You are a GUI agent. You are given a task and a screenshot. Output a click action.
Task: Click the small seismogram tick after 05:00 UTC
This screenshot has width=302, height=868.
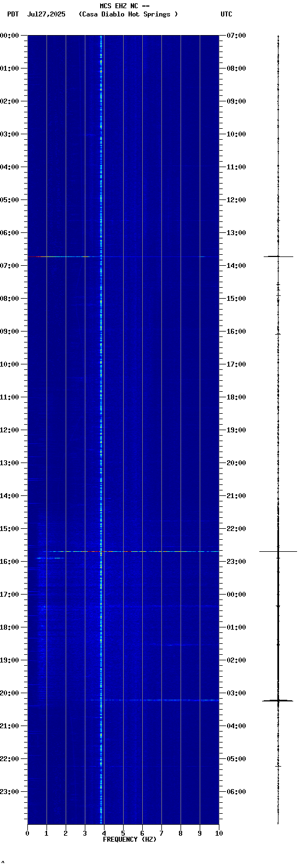pyautogui.click(x=278, y=766)
